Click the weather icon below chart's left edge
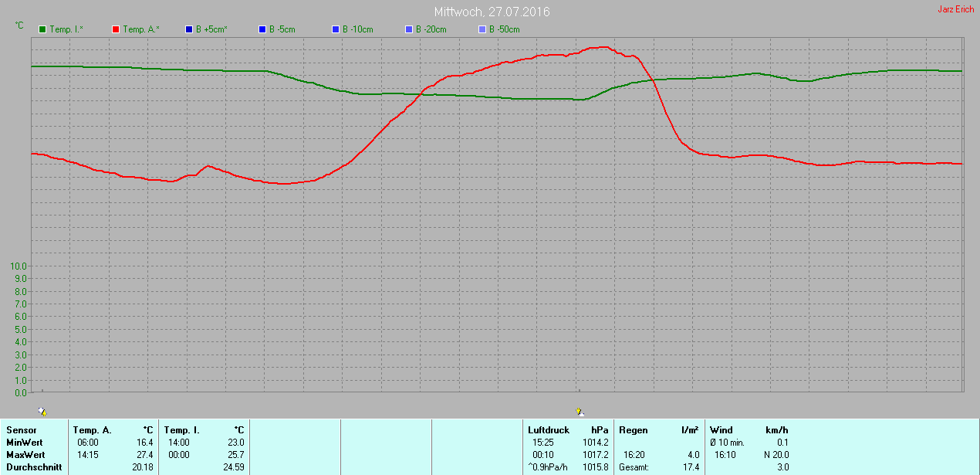This screenshot has height=475, width=980. pyautogui.click(x=42, y=412)
